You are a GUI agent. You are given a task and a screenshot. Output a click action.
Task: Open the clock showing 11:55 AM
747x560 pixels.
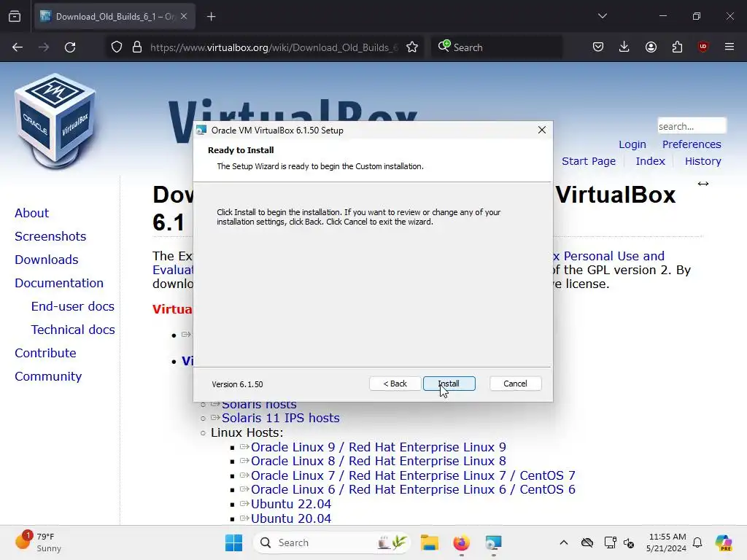click(666, 542)
